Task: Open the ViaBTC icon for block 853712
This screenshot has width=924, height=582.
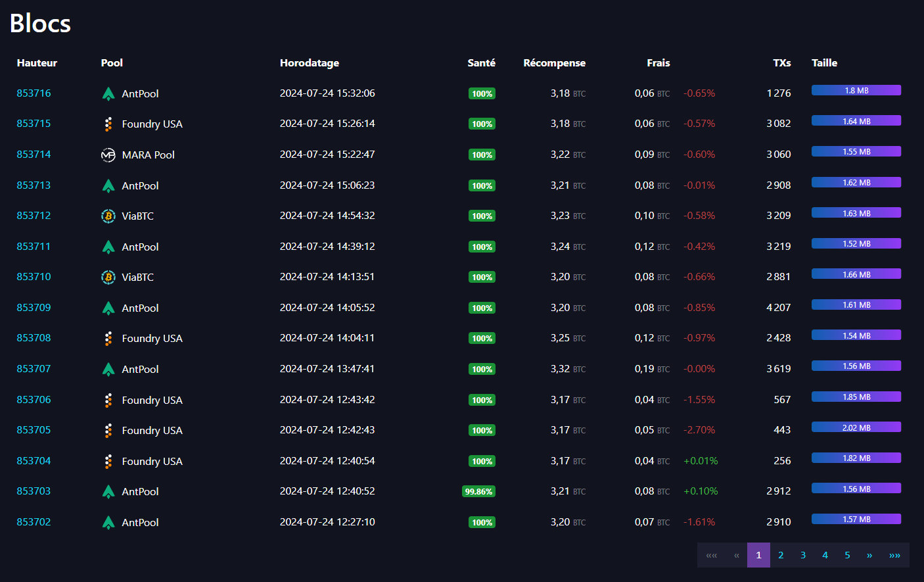Action: (x=108, y=216)
